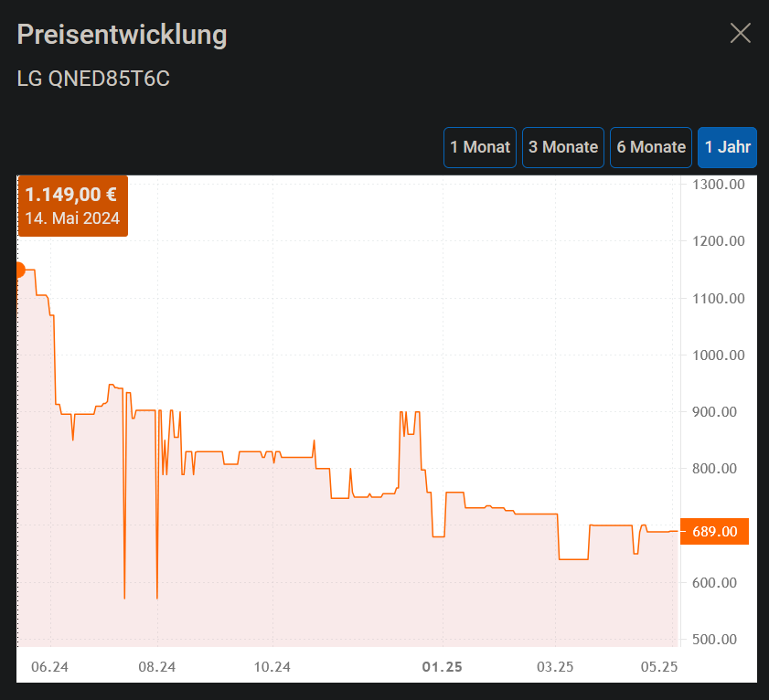Show the 6 Monate price history

651,147
